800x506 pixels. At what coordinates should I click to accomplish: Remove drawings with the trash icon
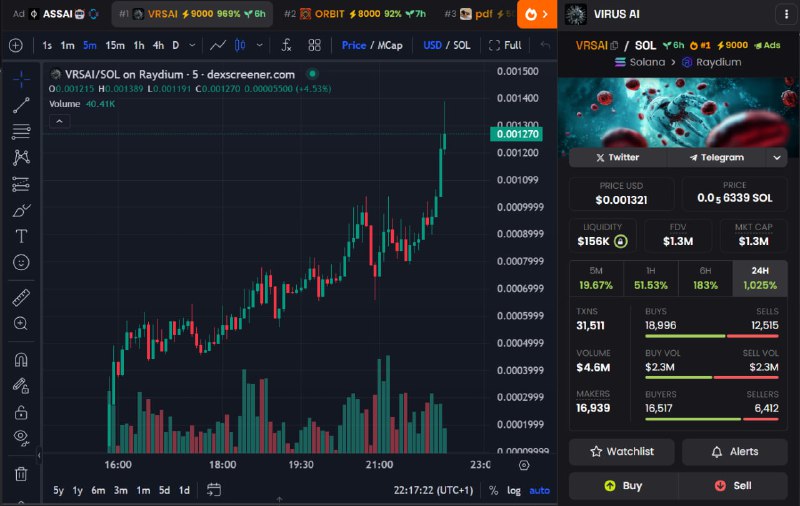point(21,474)
